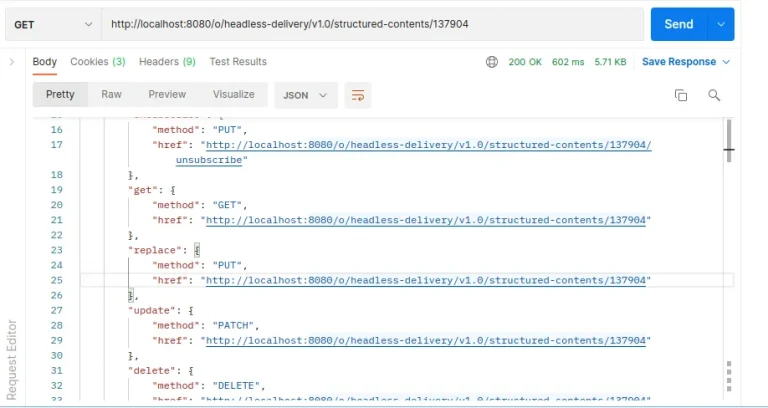Click line number 23 in the gutter
The height and width of the screenshot is (408, 768).
(x=56, y=250)
